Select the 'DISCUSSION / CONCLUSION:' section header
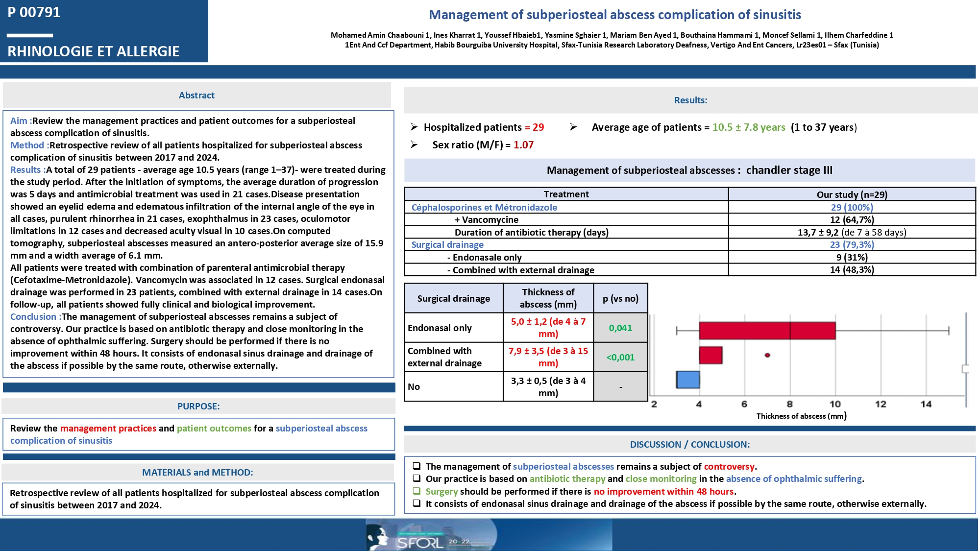 [689, 444]
